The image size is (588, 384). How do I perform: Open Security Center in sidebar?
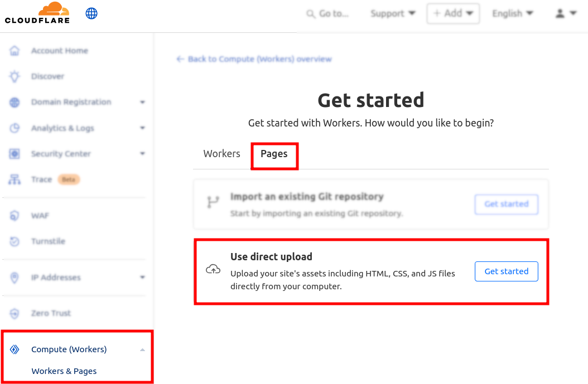61,154
